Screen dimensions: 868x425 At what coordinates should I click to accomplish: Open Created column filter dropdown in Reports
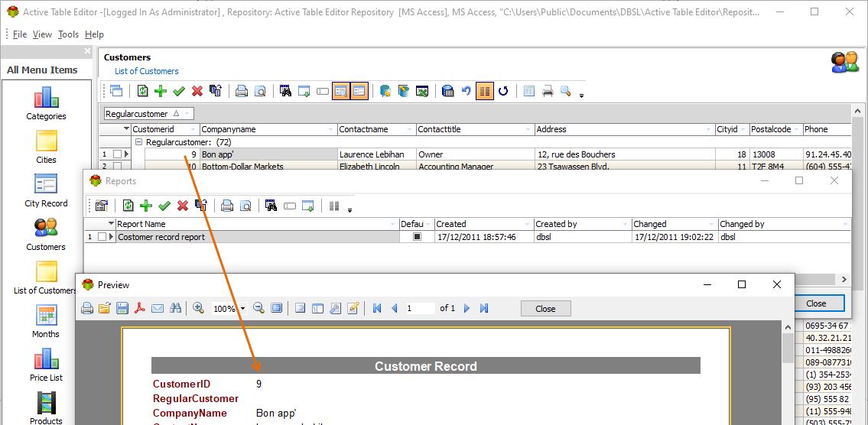point(527,224)
